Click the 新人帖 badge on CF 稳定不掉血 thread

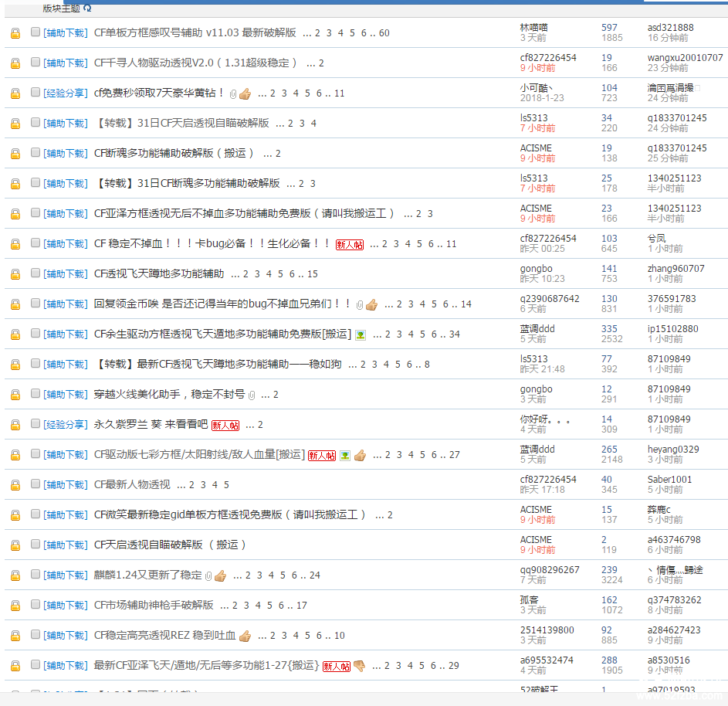coord(350,245)
